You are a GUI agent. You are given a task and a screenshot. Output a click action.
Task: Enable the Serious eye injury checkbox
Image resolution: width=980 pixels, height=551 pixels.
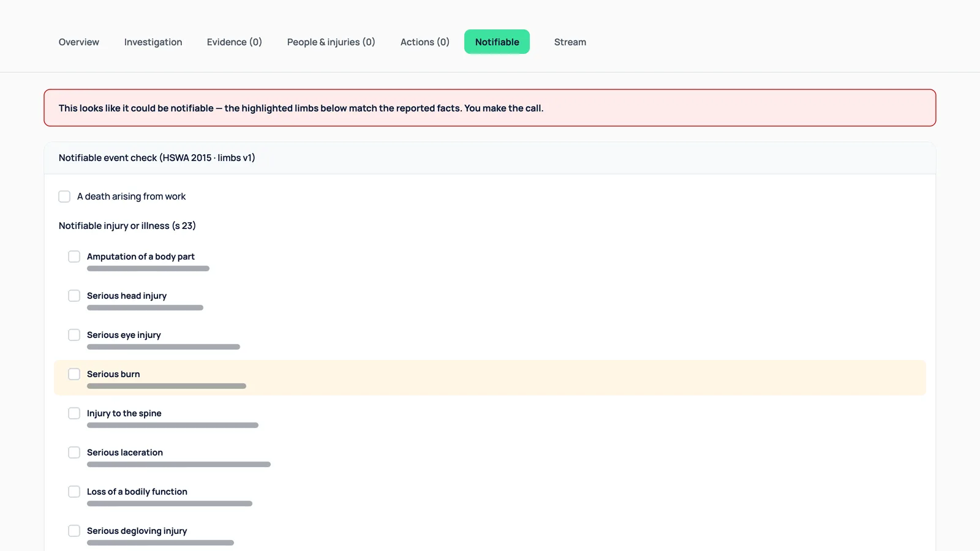pyautogui.click(x=74, y=335)
